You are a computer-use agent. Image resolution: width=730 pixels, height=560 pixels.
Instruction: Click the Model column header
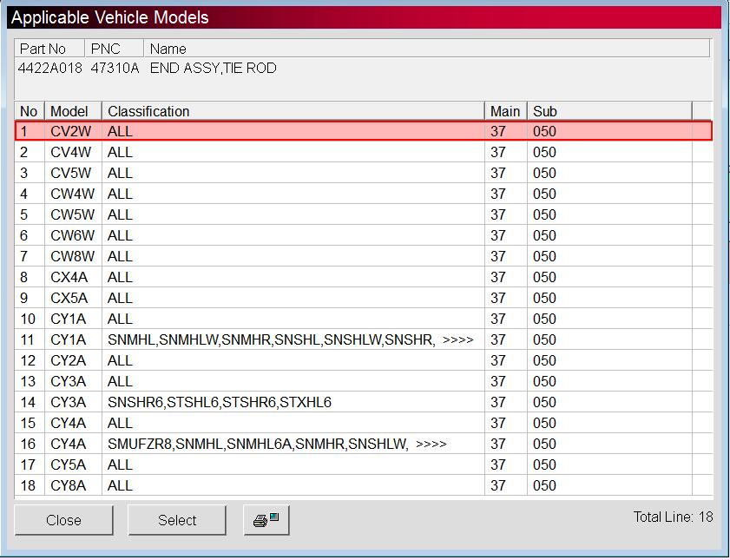[x=72, y=110]
